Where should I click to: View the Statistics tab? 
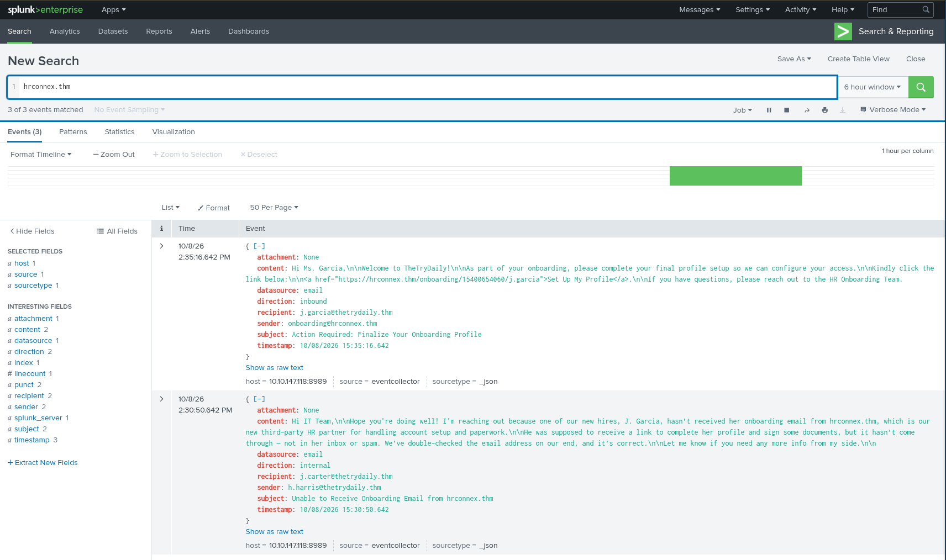click(119, 132)
